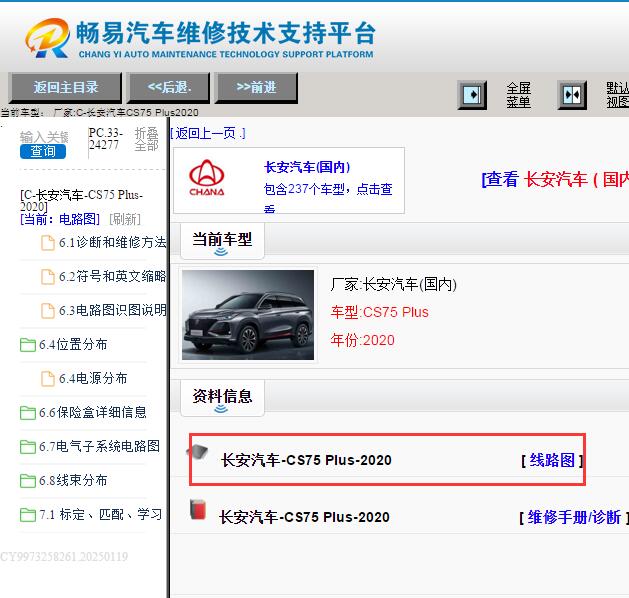Click the 车型:CS75 Plus text
The width and height of the screenshot is (629, 598).
tap(379, 312)
